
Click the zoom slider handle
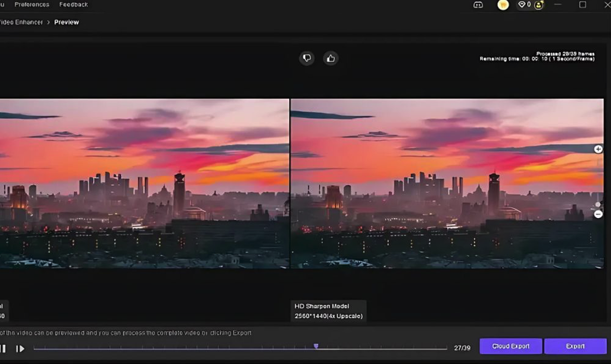tap(598, 205)
